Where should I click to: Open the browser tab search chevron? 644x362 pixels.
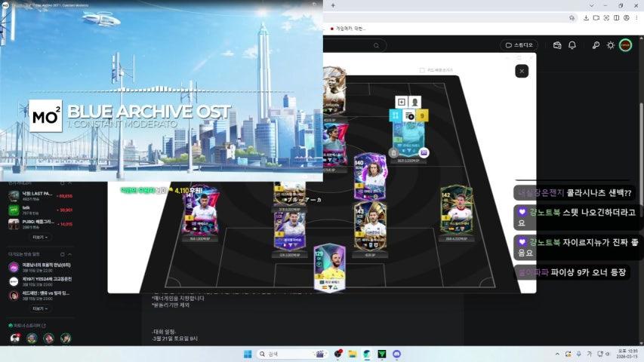[x=591, y=5]
